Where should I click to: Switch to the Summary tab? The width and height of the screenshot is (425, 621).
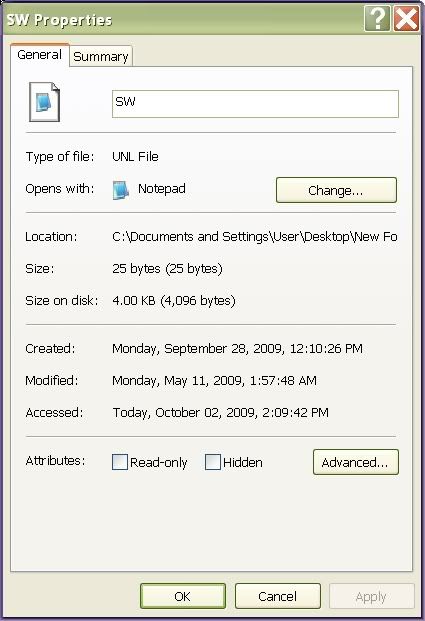tap(101, 56)
